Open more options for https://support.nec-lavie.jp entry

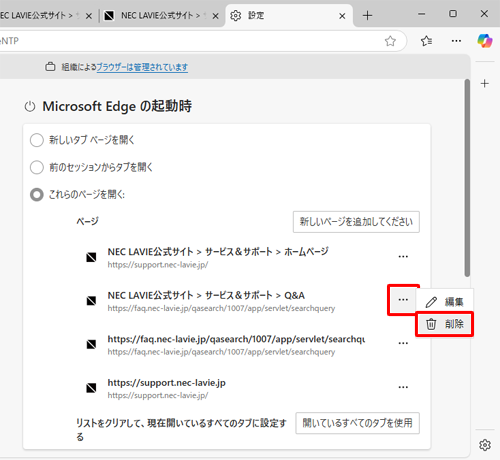403,387
